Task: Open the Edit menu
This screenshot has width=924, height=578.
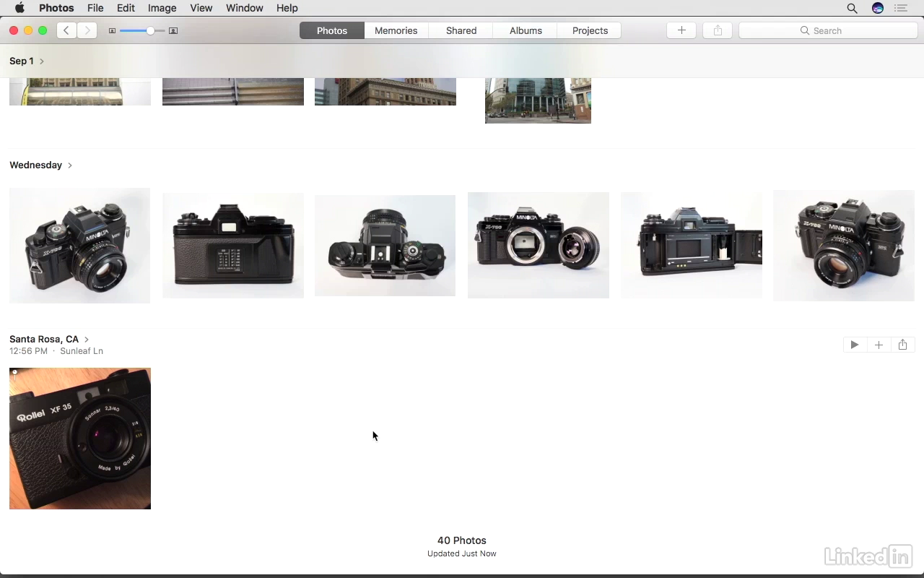Action: [126, 8]
